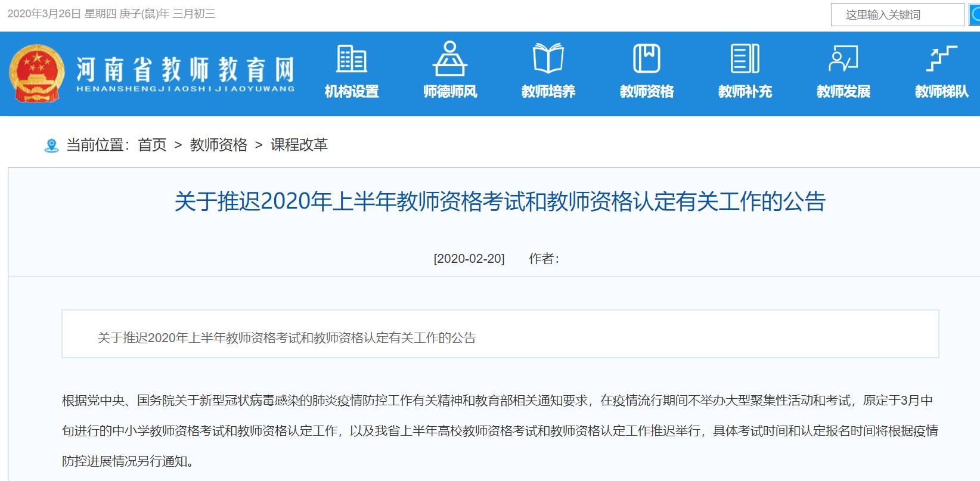Click the 教师培养 open book icon

pyautogui.click(x=548, y=58)
